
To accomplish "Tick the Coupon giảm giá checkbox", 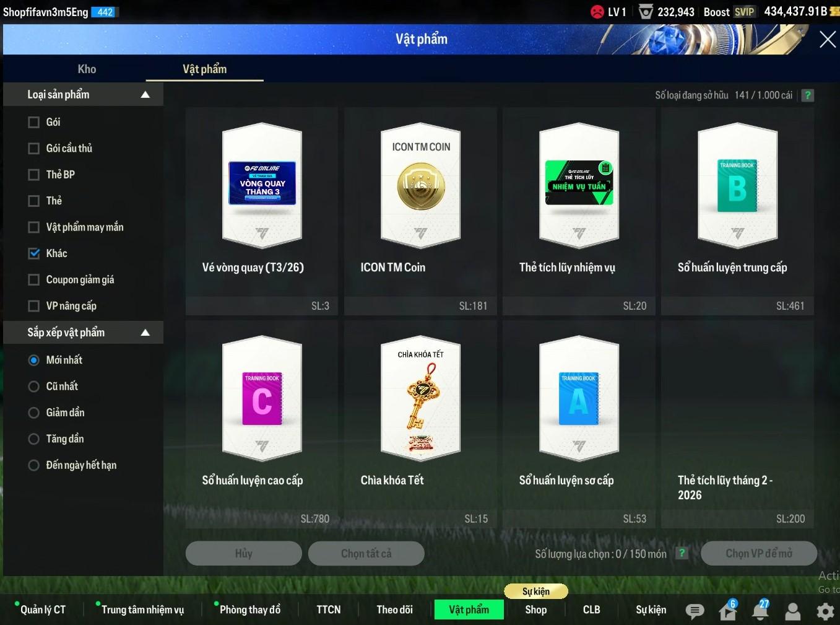I will click(34, 280).
